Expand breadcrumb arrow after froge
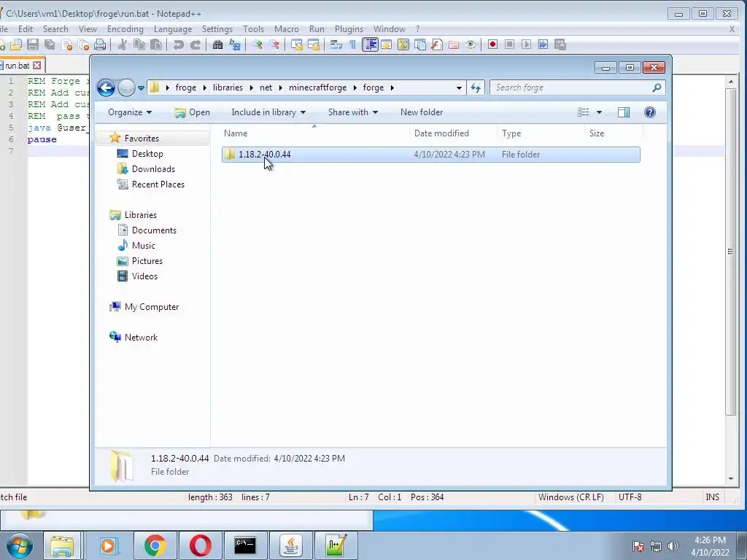Image resolution: width=747 pixels, height=560 pixels. 204,87
